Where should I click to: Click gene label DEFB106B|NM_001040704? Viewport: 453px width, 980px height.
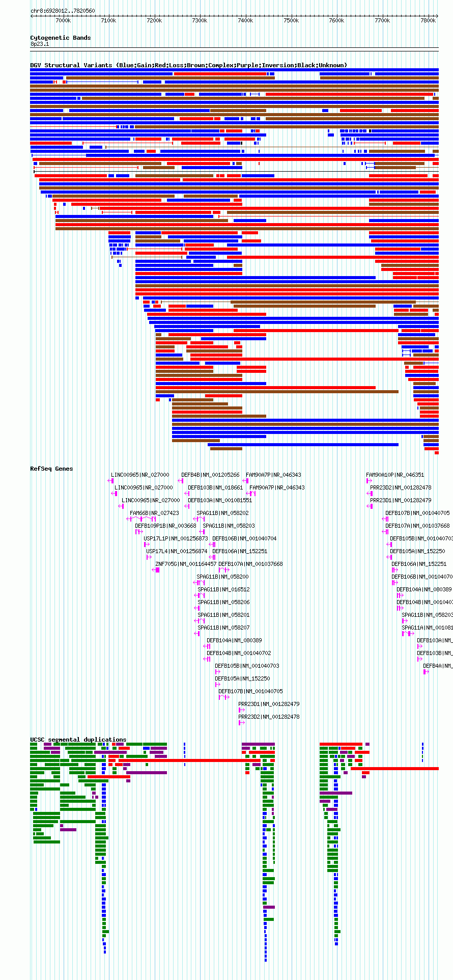(244, 538)
